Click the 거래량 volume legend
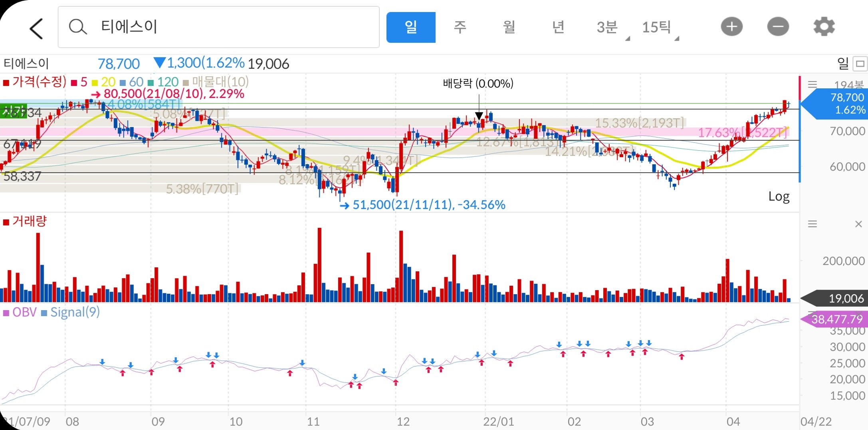Screen dimensions: 868x430 coord(25,221)
